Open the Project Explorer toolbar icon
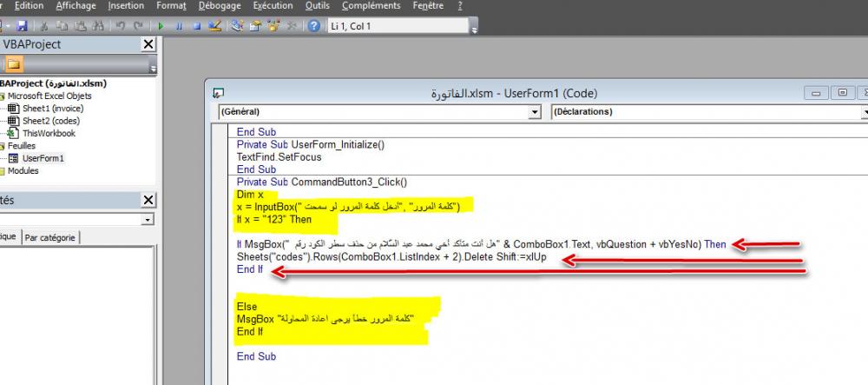This screenshot has height=385, width=868. (237, 26)
